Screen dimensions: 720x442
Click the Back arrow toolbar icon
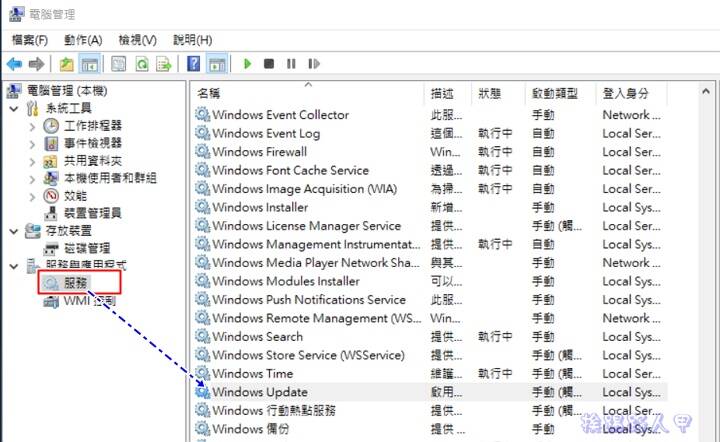[14, 64]
